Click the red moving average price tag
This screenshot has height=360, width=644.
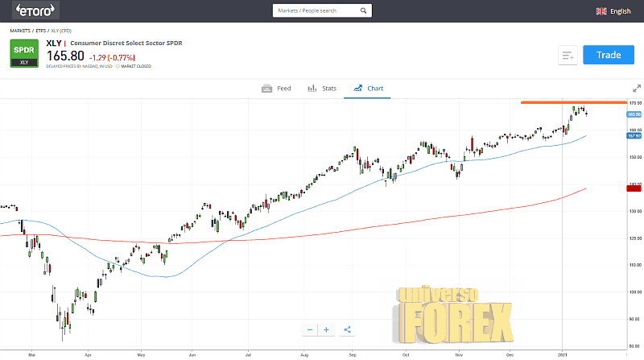coord(634,187)
